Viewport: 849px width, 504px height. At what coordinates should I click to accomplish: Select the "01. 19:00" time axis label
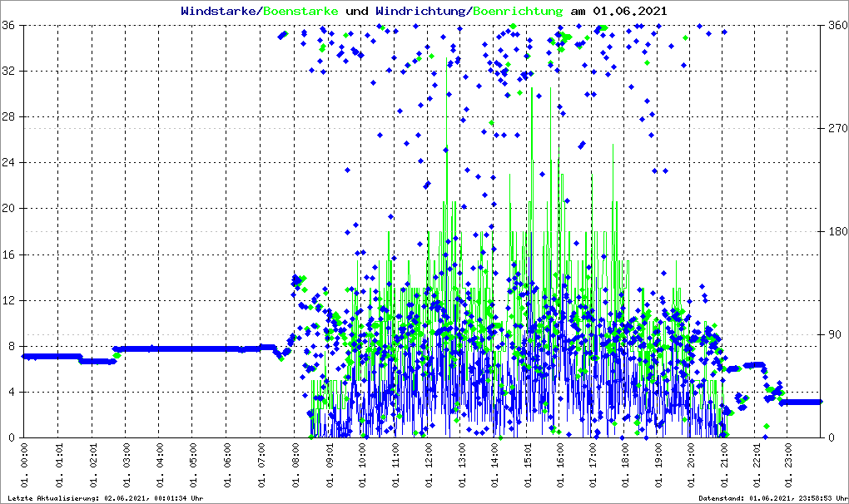point(658,465)
